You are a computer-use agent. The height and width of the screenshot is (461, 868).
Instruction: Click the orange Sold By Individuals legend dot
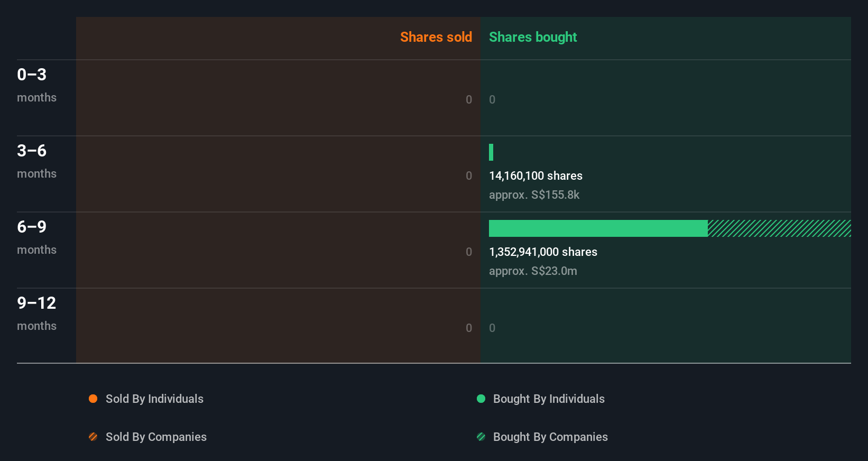pos(93,399)
